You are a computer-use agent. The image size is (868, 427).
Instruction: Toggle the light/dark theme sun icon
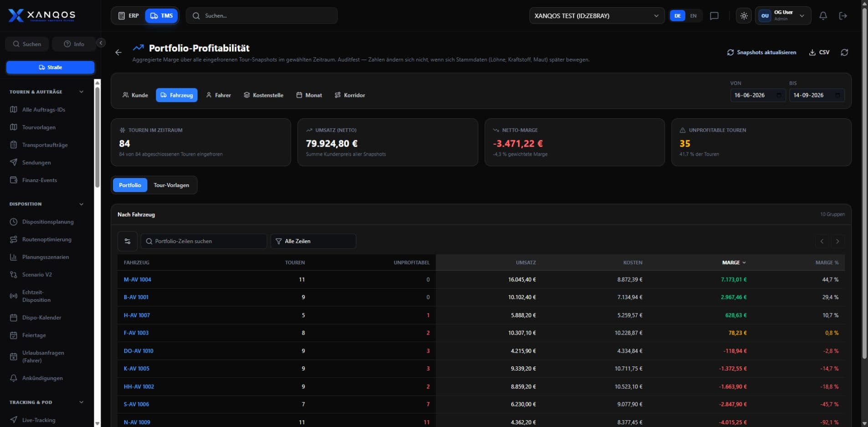coord(744,15)
